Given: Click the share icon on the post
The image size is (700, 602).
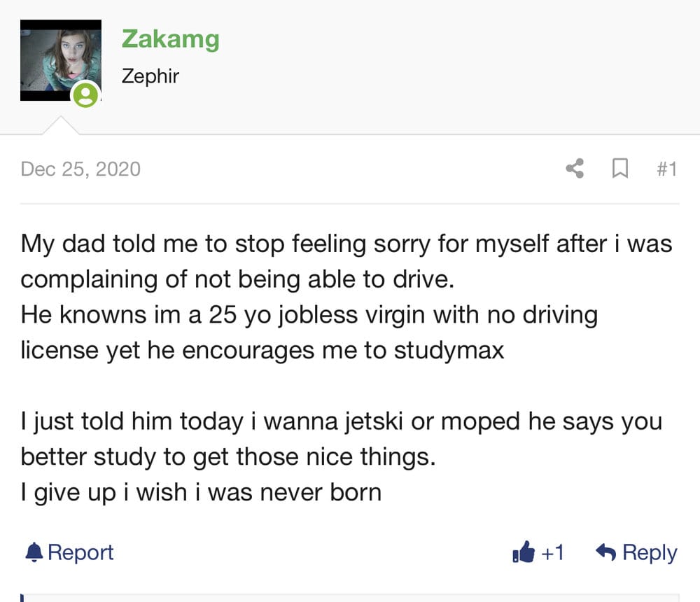Looking at the screenshot, I should (575, 169).
